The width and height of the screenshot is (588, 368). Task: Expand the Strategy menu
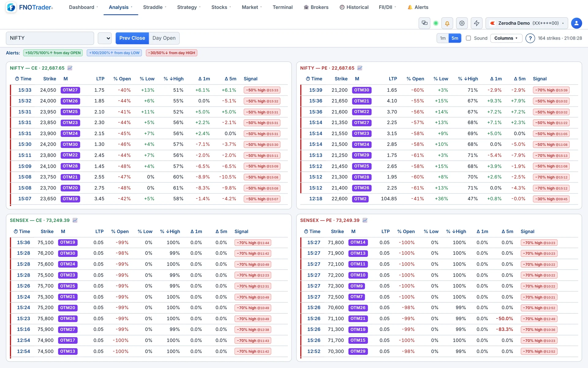[189, 7]
